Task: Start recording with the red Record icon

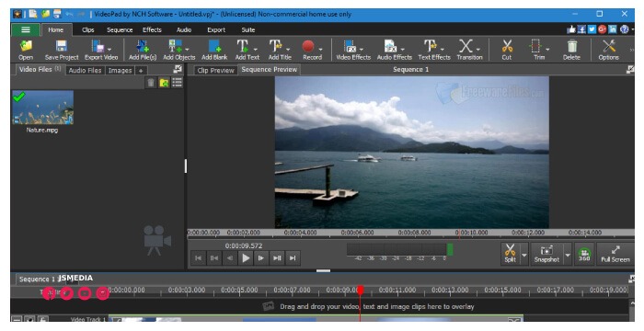Action: pos(308,46)
